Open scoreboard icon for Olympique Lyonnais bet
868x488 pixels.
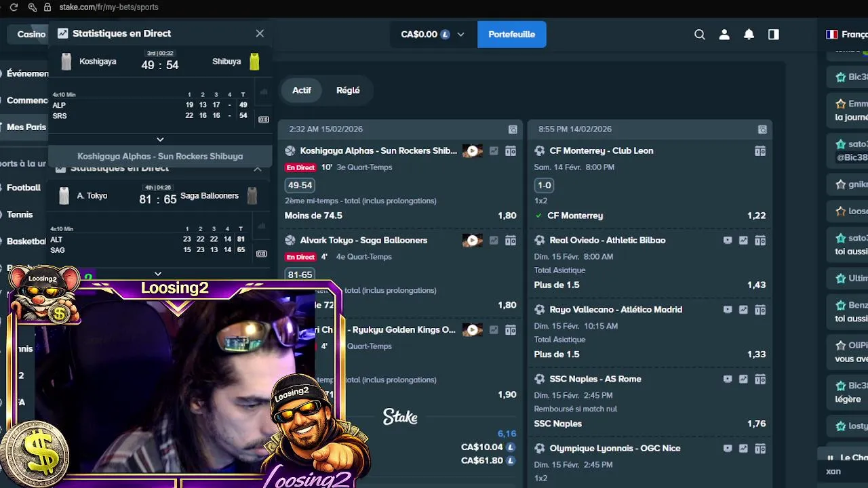760,448
